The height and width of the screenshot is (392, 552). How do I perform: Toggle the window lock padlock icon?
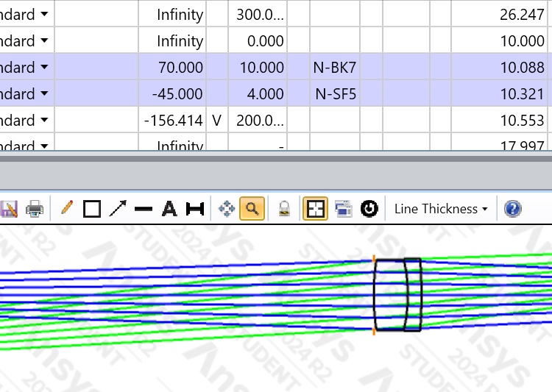[284, 208]
